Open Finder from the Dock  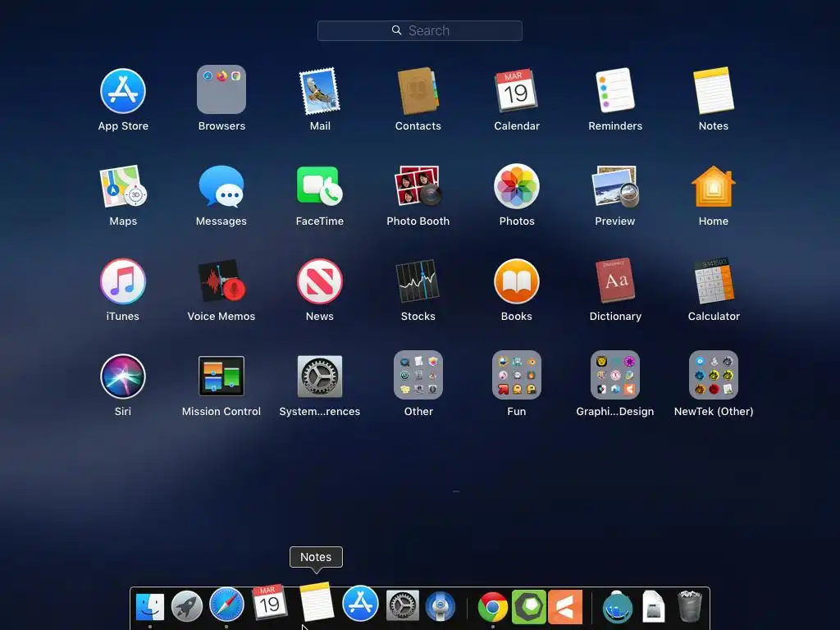(x=149, y=606)
